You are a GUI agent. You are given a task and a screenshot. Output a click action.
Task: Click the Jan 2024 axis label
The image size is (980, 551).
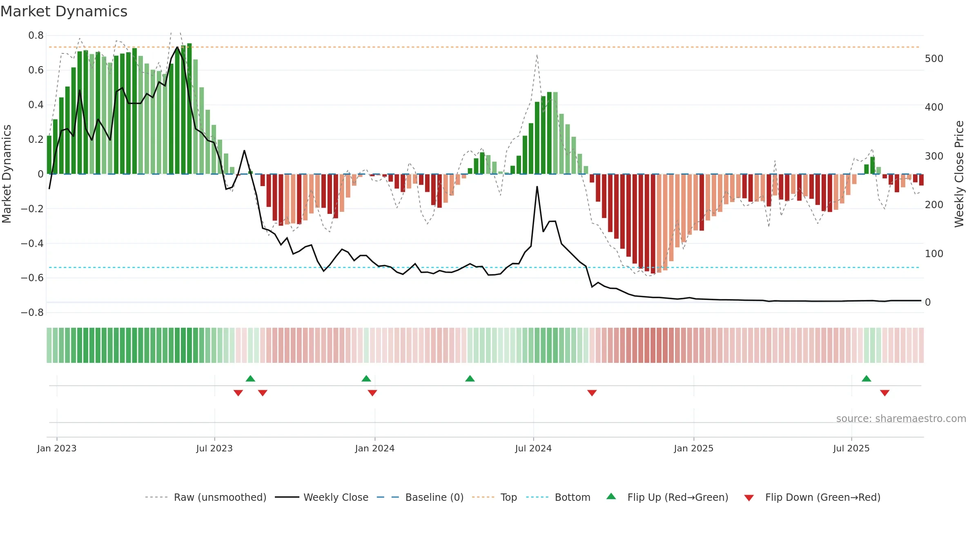pos(375,448)
